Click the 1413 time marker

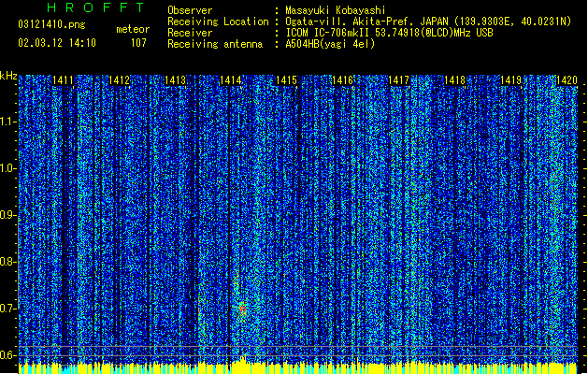175,79
